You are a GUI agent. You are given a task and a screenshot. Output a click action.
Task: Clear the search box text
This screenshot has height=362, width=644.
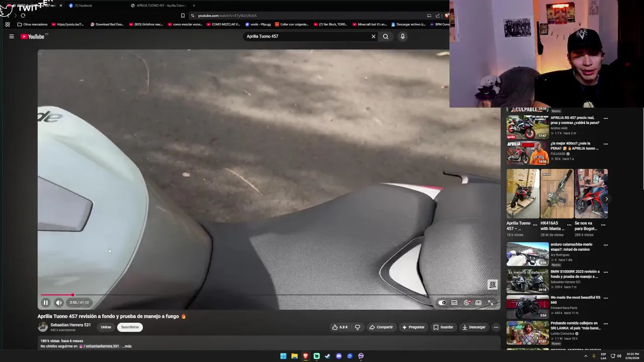click(373, 36)
